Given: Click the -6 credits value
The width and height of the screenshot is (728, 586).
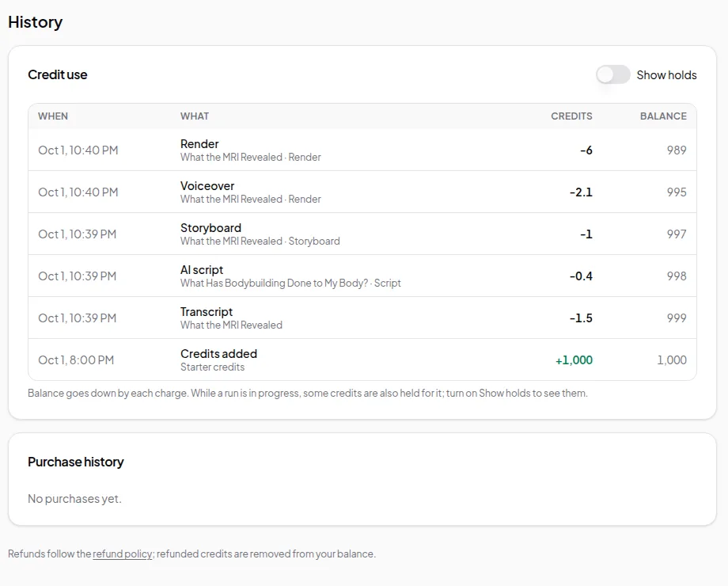Looking at the screenshot, I should coord(586,150).
